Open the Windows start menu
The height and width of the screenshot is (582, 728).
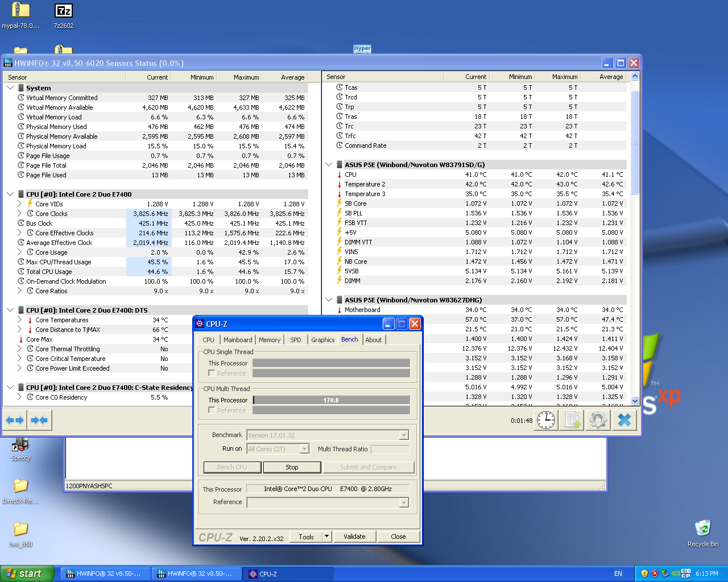click(x=27, y=573)
